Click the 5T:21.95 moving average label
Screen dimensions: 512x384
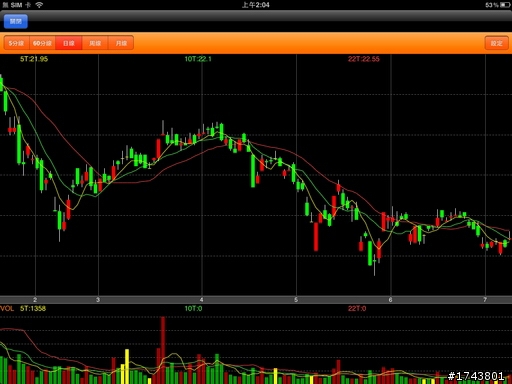click(34, 59)
